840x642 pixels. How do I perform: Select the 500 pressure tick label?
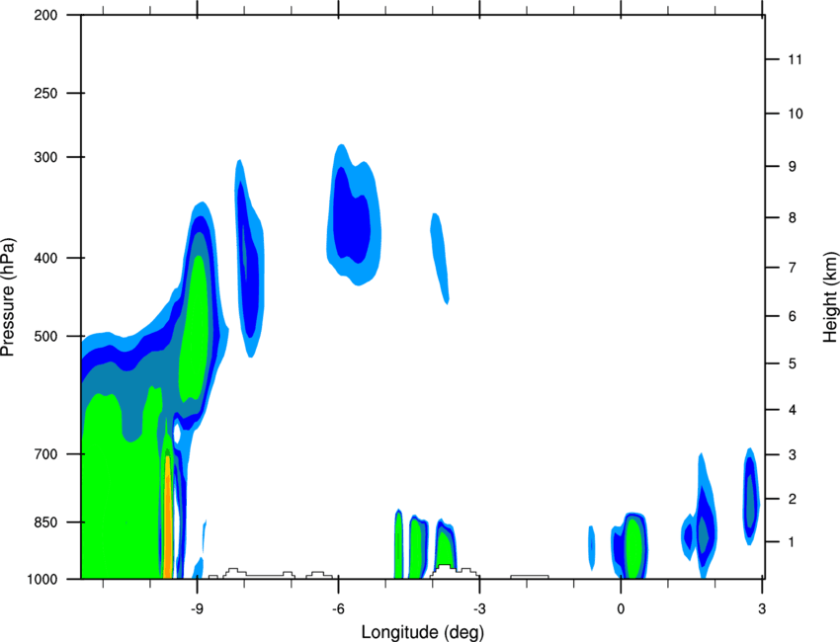point(45,336)
